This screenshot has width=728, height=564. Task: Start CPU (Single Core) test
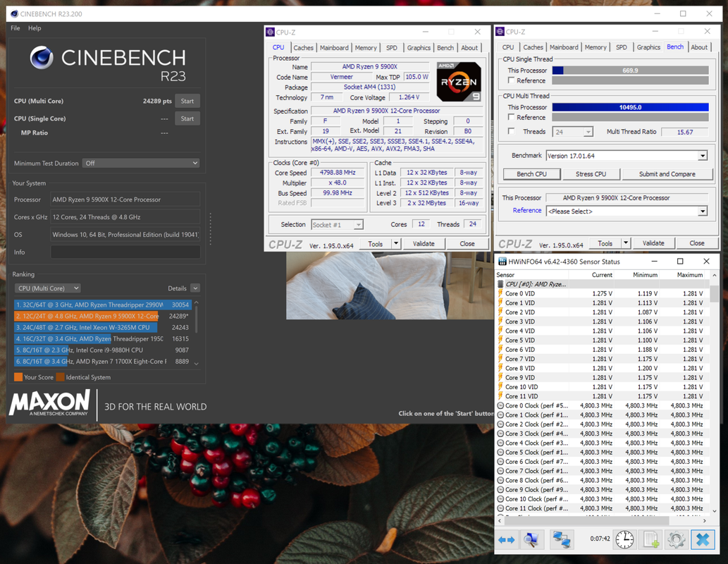tap(187, 118)
